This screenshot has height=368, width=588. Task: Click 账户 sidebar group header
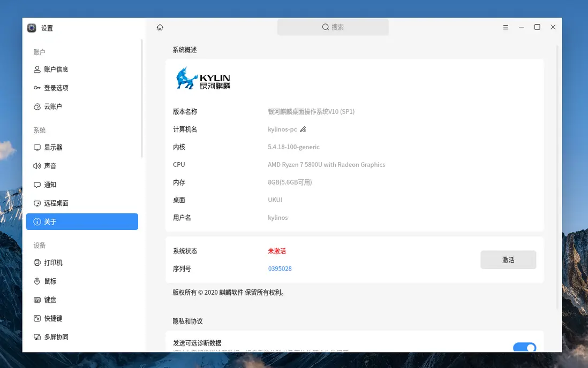40,52
